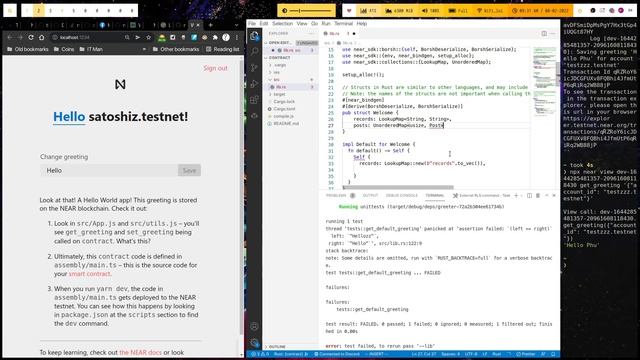Open Edit menu in VS Code

pos(264,24)
